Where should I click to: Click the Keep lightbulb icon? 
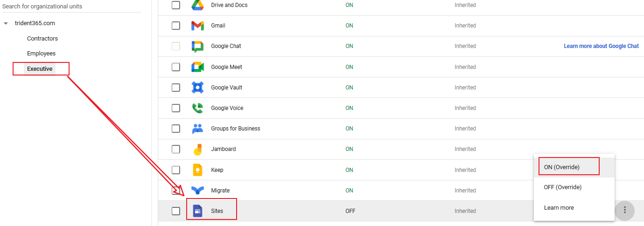(x=197, y=170)
